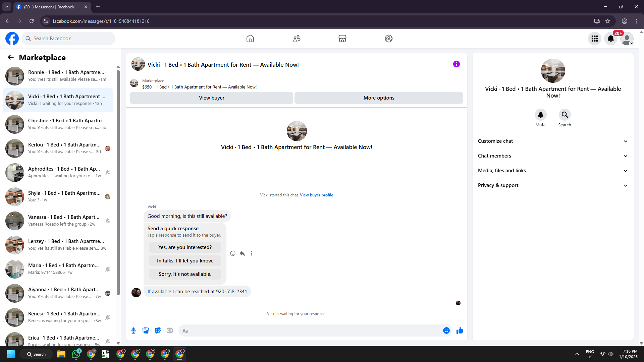
Task: Click the View buyer button
Action: point(211,98)
